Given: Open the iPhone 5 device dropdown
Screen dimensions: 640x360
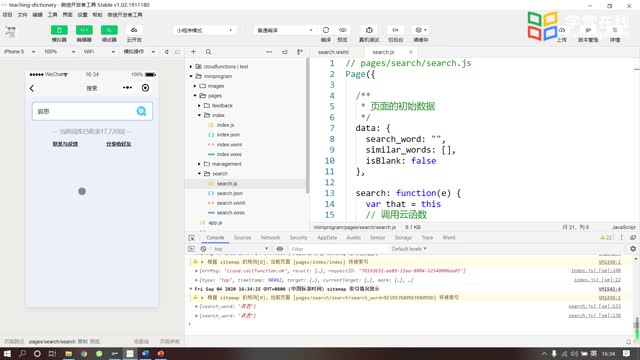Looking at the screenshot, I should point(19,52).
